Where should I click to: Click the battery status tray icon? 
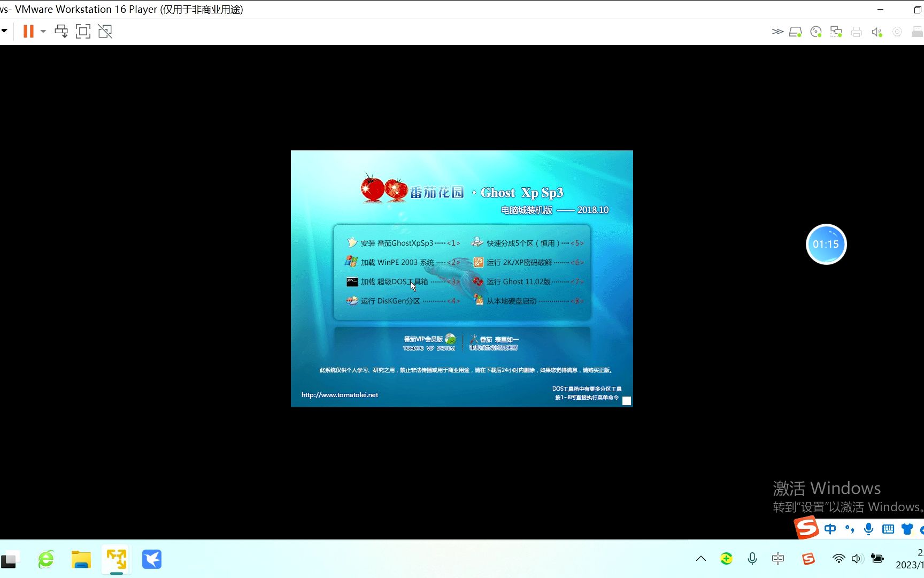pyautogui.click(x=877, y=559)
